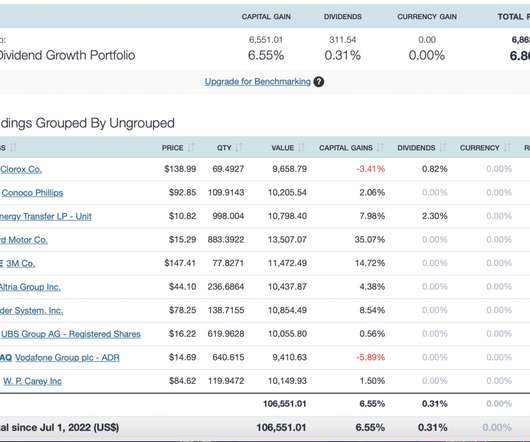Click the Dividend Growth Portfolio name
The image size is (530, 442).
(x=67, y=55)
